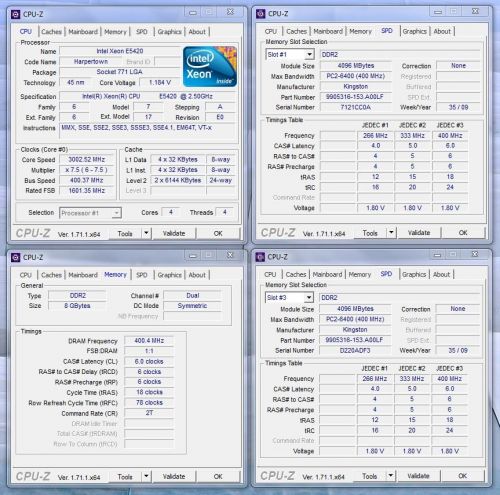Click Validate in the Xeon E5420 window

pos(174,233)
